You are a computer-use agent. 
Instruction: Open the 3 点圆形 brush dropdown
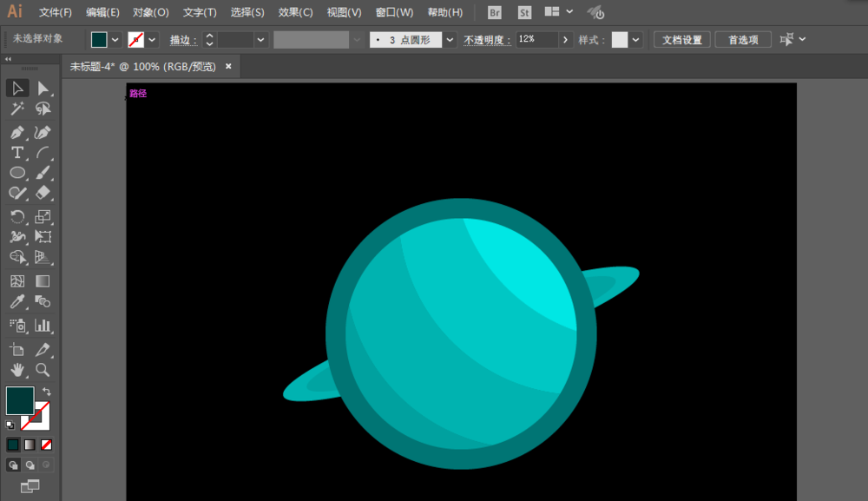click(x=449, y=39)
